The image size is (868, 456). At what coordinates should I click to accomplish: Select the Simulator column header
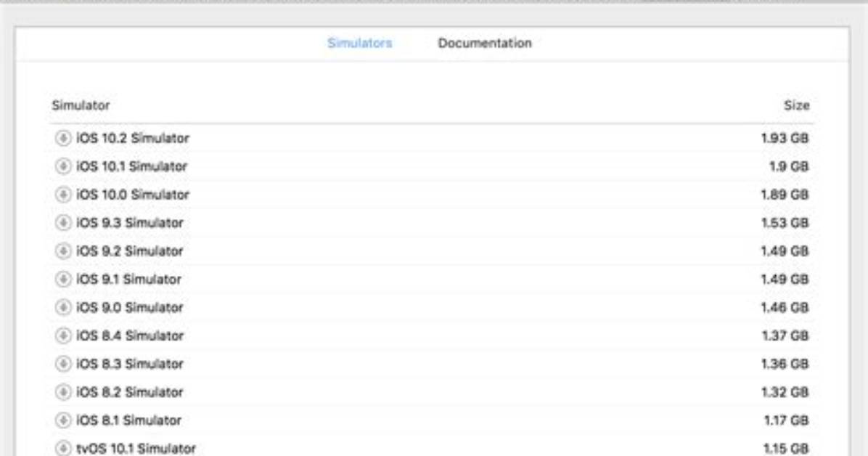81,105
